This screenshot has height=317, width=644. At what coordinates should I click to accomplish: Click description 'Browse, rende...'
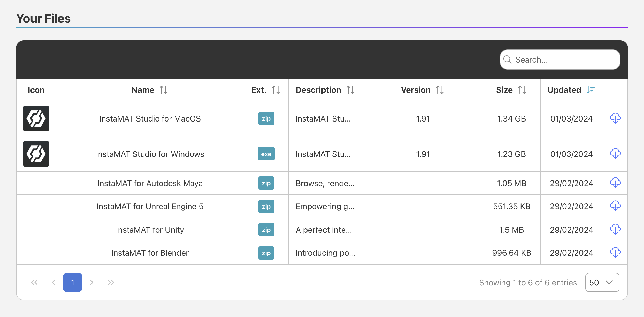[x=325, y=183]
